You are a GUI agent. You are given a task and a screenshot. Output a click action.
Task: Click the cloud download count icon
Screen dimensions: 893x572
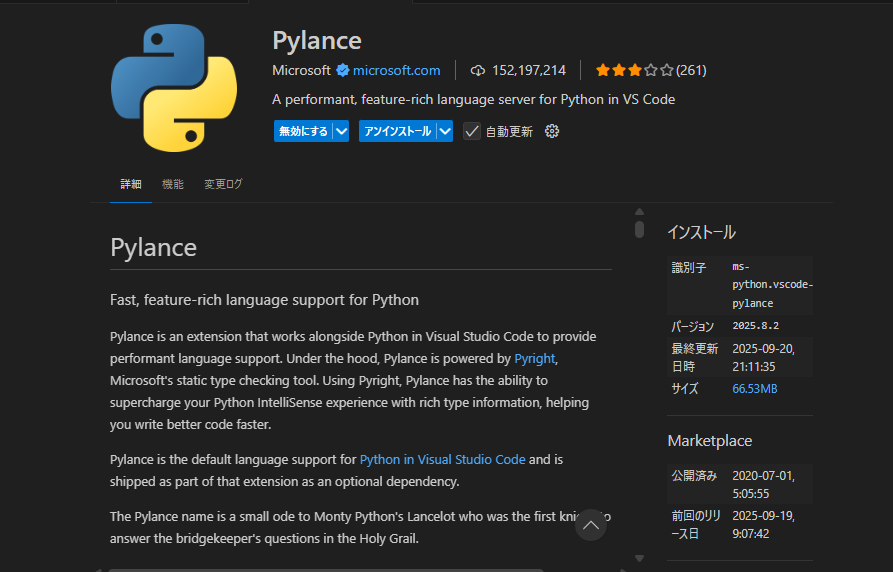(x=478, y=70)
